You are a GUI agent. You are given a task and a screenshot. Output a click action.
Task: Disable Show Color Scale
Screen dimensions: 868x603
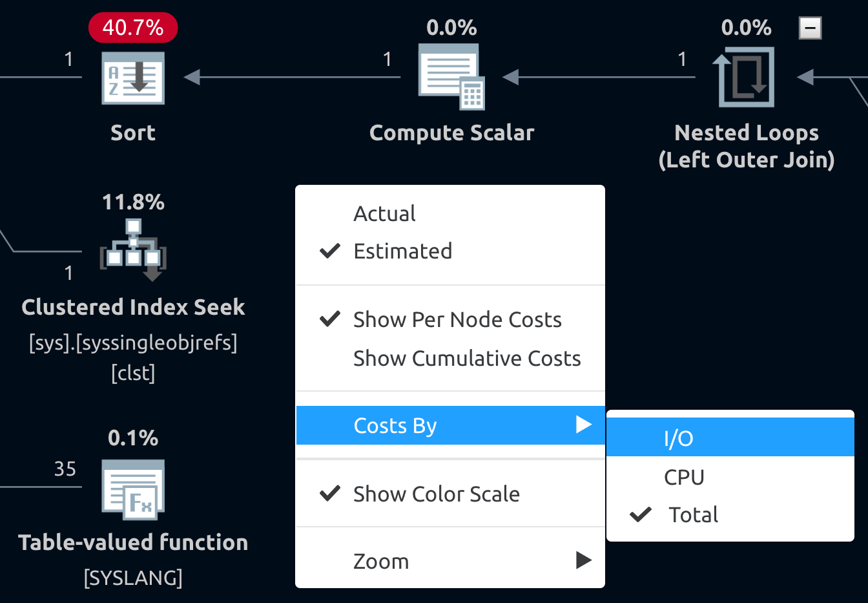pos(436,494)
